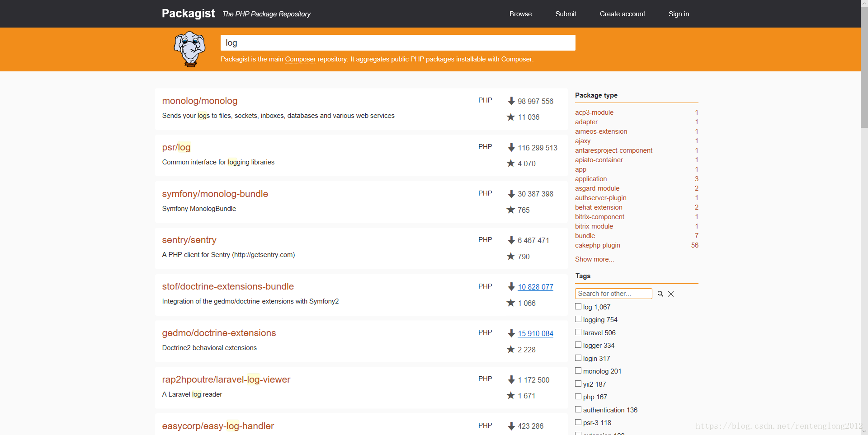
Task: Click the star icon for monolog/monolog
Action: [511, 117]
